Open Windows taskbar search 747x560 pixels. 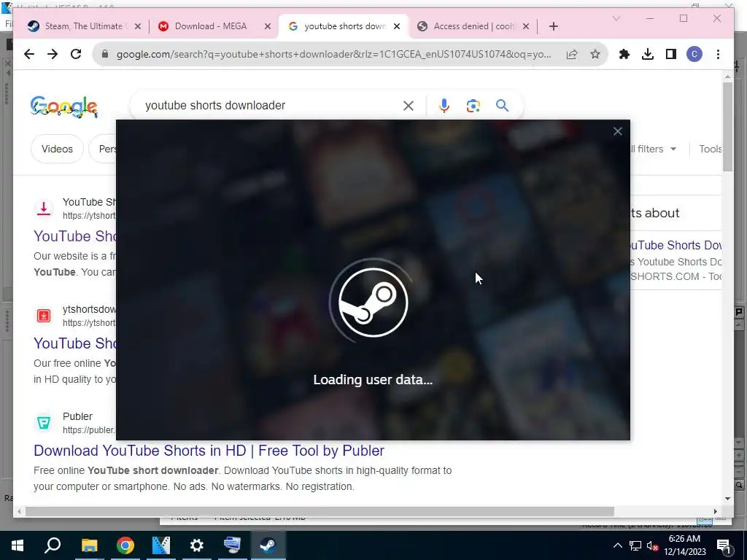53,545
